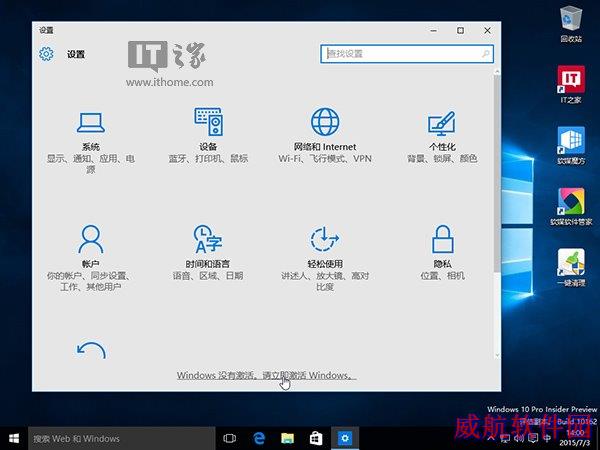This screenshot has height=450, width=600.
Task: Open the 帐户 (Accounts) person icon
Action: pos(91,239)
